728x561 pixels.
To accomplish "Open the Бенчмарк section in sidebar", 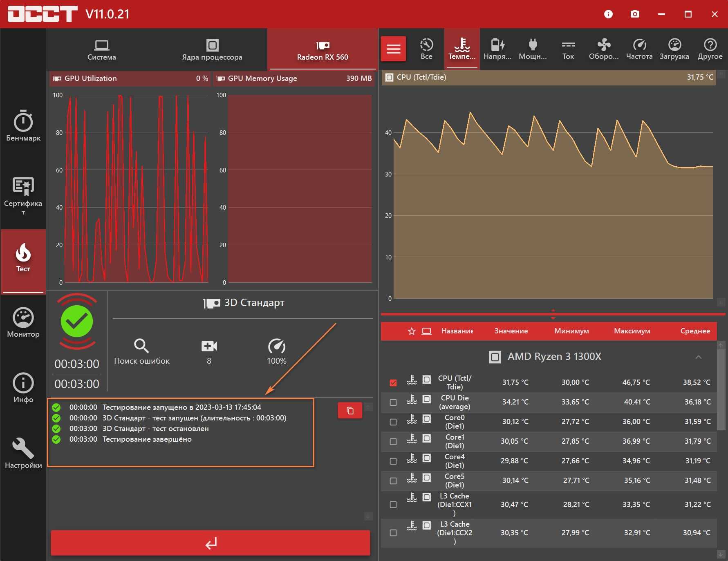I will [x=23, y=125].
